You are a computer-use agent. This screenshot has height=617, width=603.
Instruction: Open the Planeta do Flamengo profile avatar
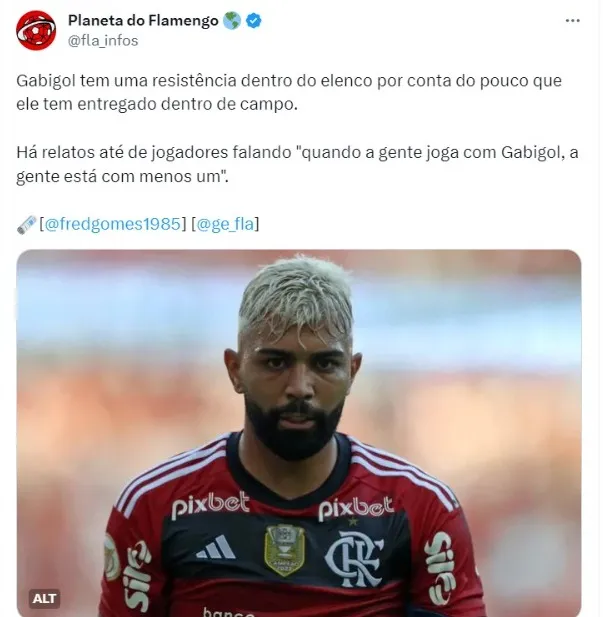(x=36, y=30)
